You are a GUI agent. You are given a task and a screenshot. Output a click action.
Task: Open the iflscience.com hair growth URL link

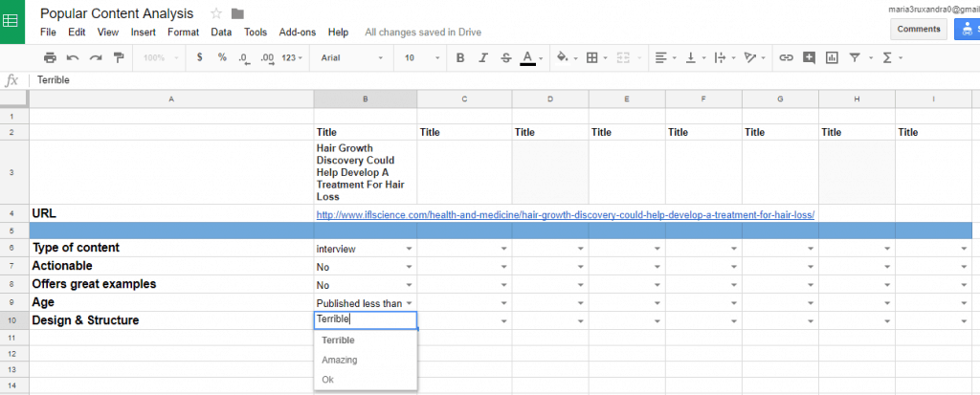point(565,214)
